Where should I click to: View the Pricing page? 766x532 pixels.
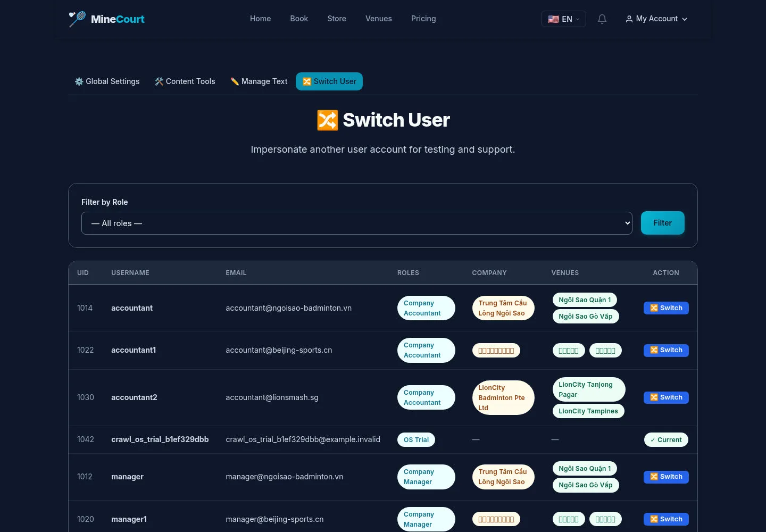click(423, 19)
